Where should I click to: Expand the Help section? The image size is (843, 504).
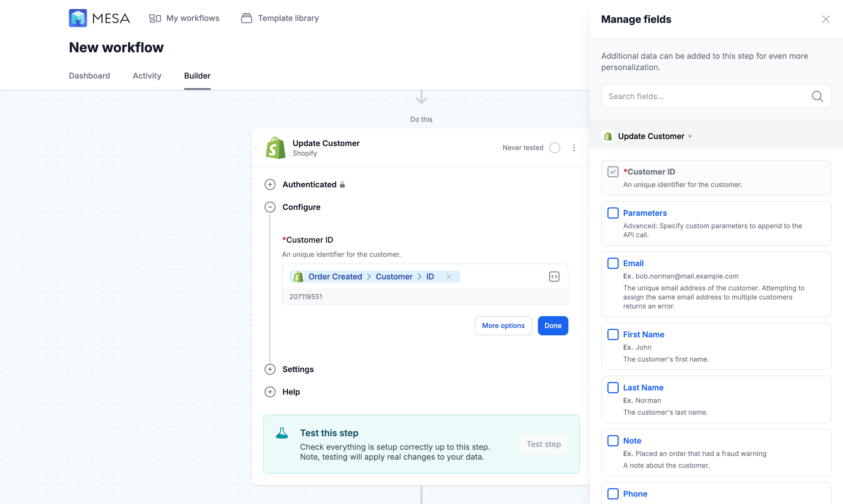[270, 392]
